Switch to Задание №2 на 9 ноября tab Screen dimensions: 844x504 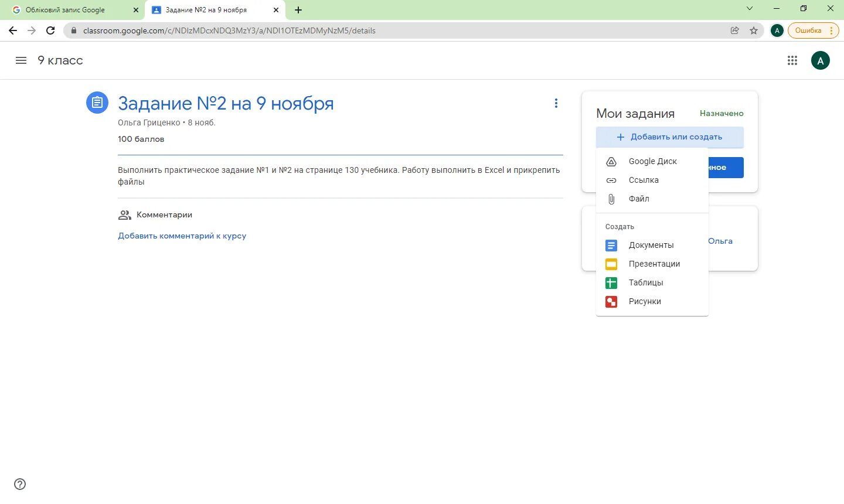214,10
